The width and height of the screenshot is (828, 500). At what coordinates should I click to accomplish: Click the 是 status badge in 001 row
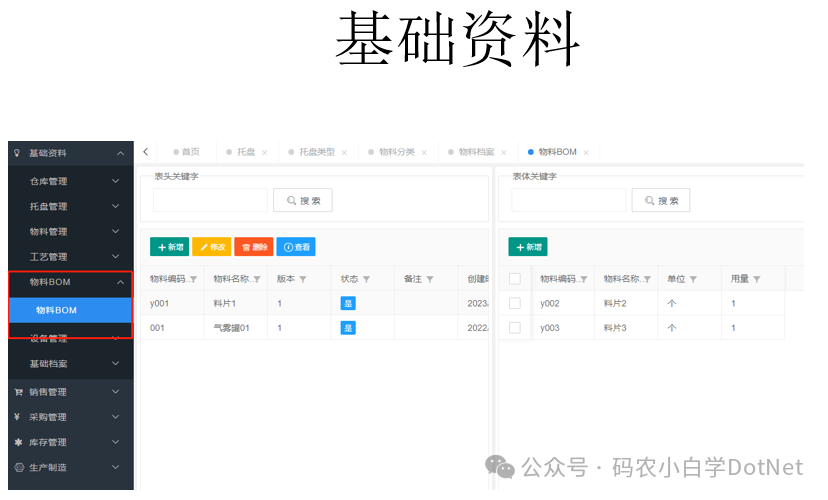pyautogui.click(x=349, y=329)
